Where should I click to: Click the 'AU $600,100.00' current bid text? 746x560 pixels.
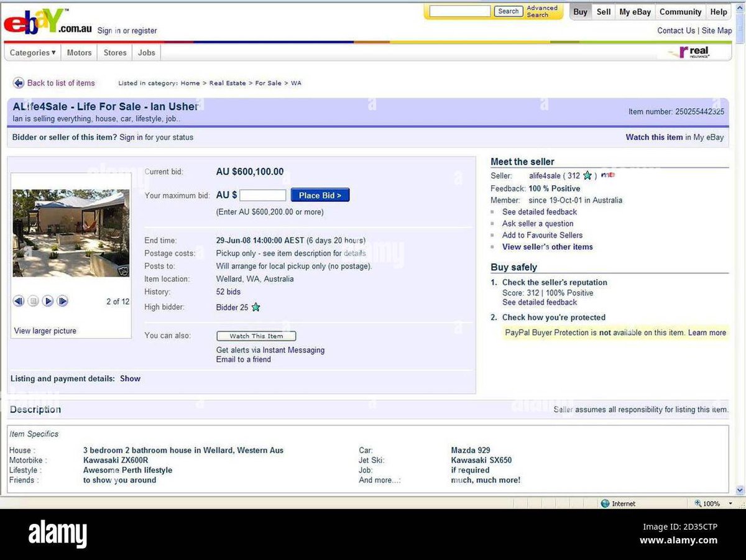point(250,172)
